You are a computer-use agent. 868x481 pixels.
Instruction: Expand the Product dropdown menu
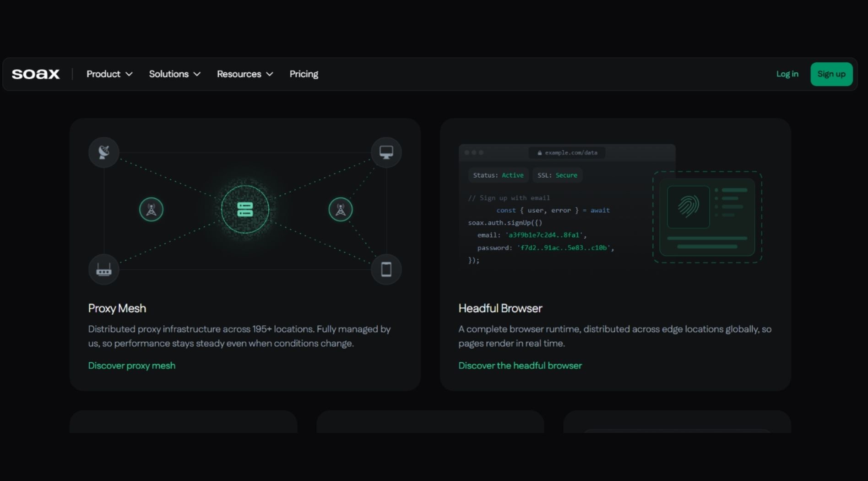[x=109, y=74]
